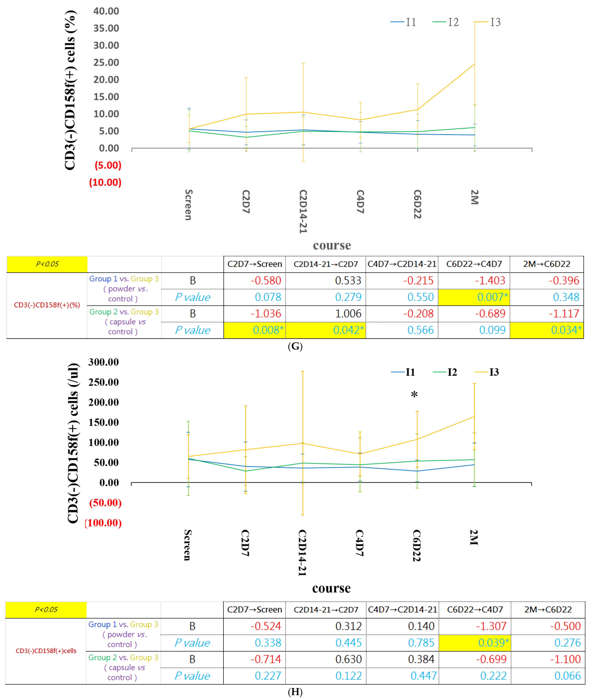Click the I1 legend entry in the percentage chart
Screen dimensions: 592x700
(x=403, y=22)
